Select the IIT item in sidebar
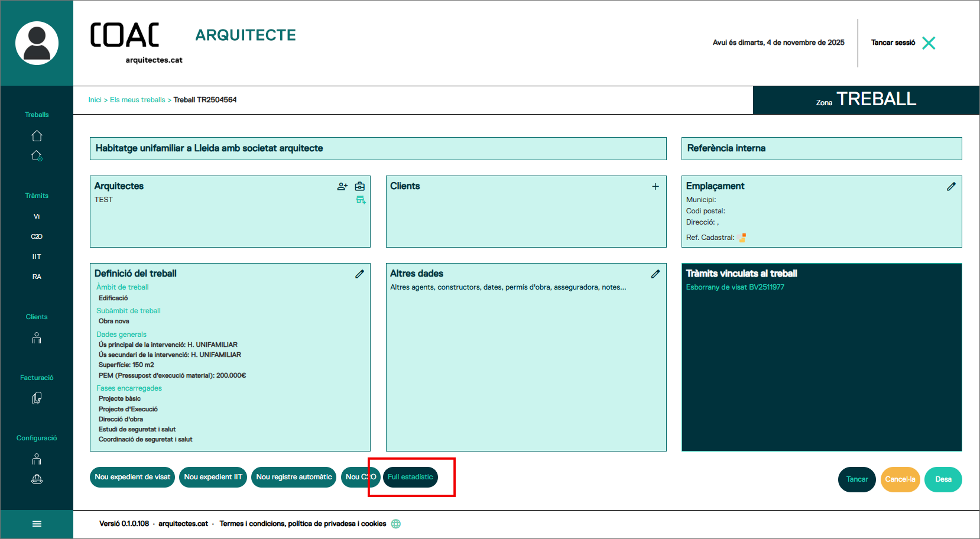This screenshot has height=539, width=980. [37, 256]
